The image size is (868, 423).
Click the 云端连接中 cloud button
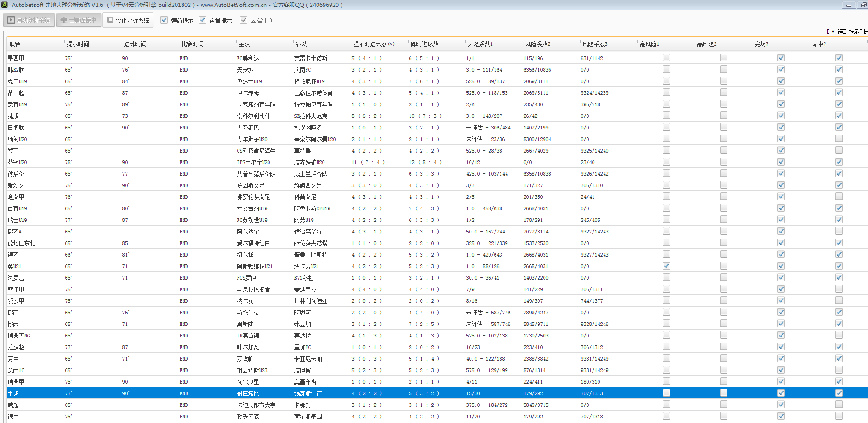click(79, 20)
